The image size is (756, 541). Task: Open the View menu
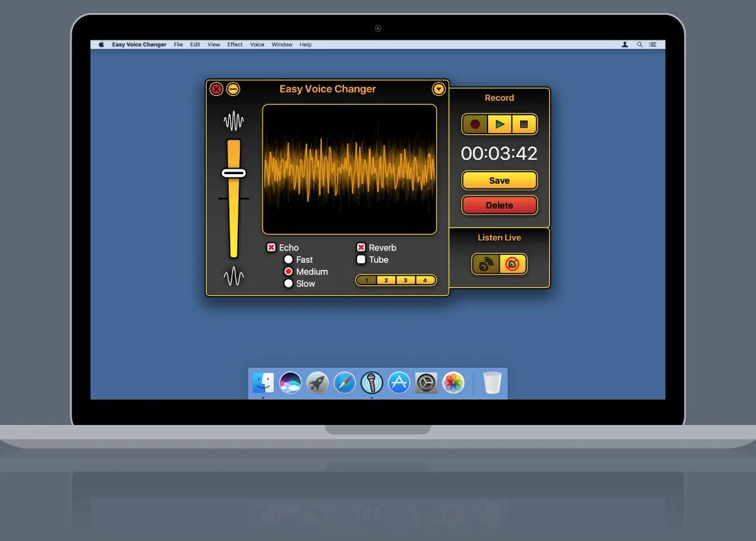(x=214, y=44)
